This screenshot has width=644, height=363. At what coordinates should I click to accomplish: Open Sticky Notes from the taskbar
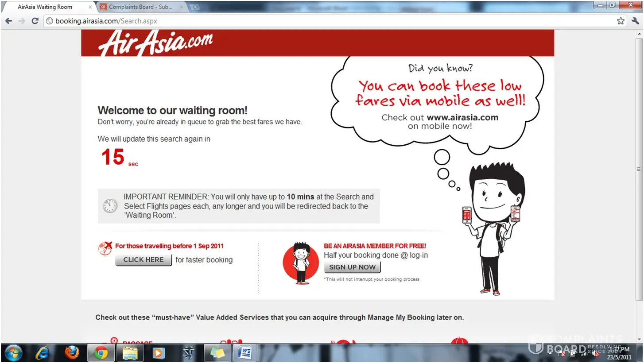click(217, 353)
